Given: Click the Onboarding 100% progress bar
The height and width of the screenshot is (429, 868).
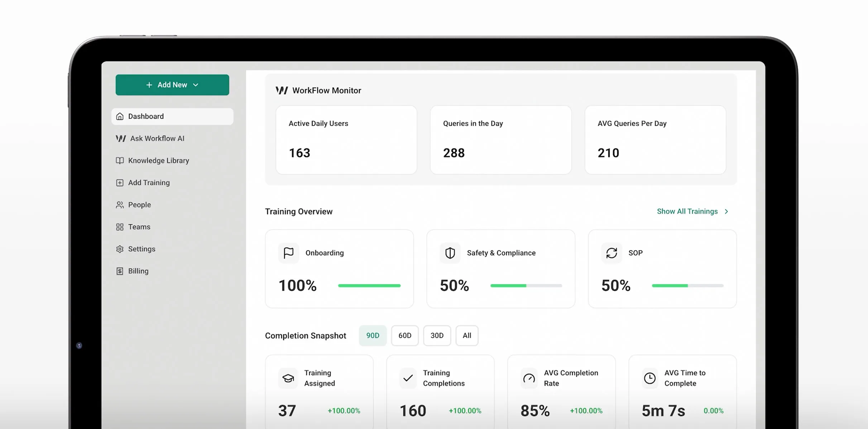Looking at the screenshot, I should tap(369, 285).
